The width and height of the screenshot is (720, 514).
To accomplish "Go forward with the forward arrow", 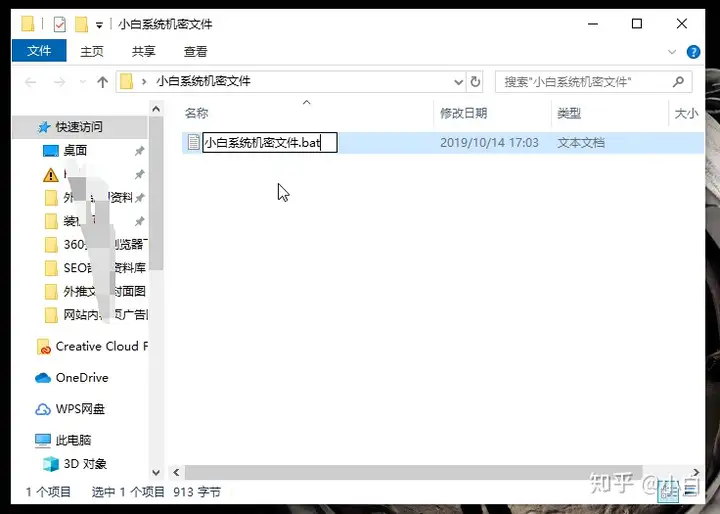I will click(59, 82).
